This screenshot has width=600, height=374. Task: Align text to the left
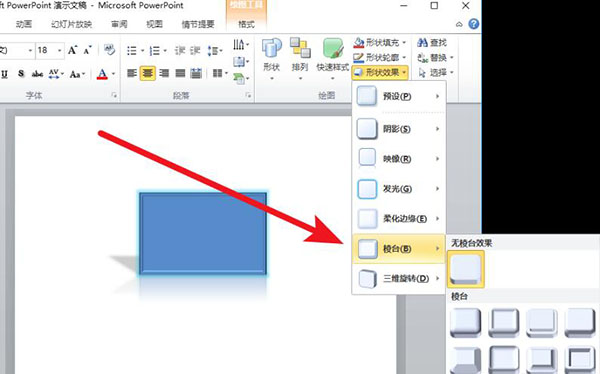click(132, 73)
